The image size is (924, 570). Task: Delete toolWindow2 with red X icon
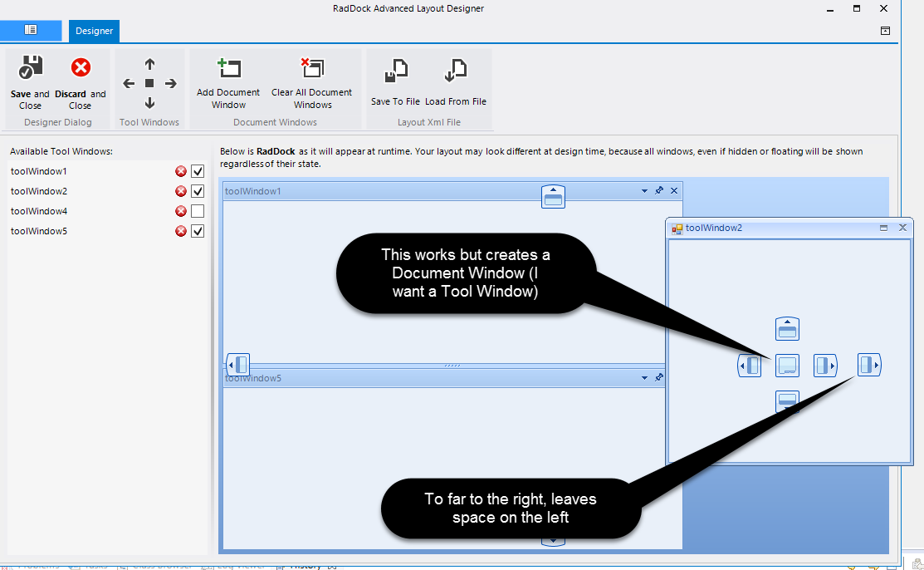coord(181,191)
